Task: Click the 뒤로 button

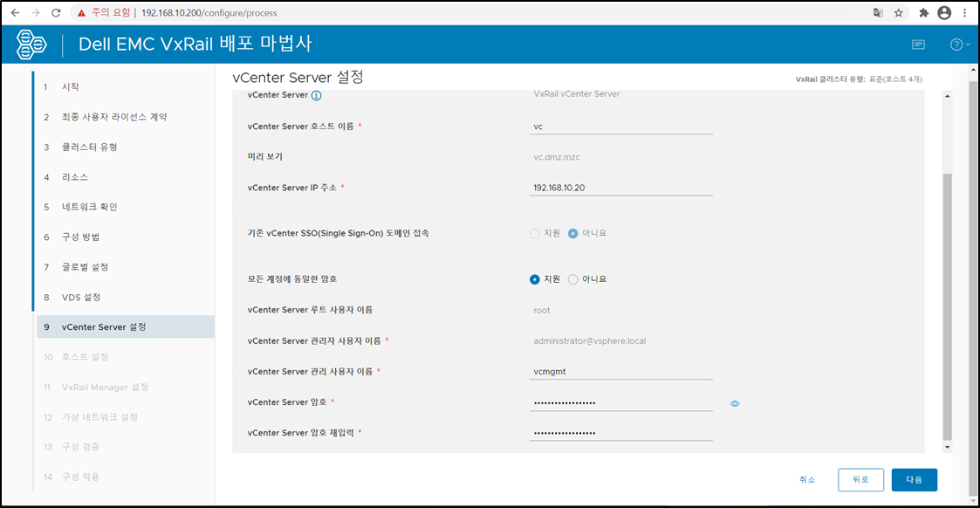Action: [860, 480]
